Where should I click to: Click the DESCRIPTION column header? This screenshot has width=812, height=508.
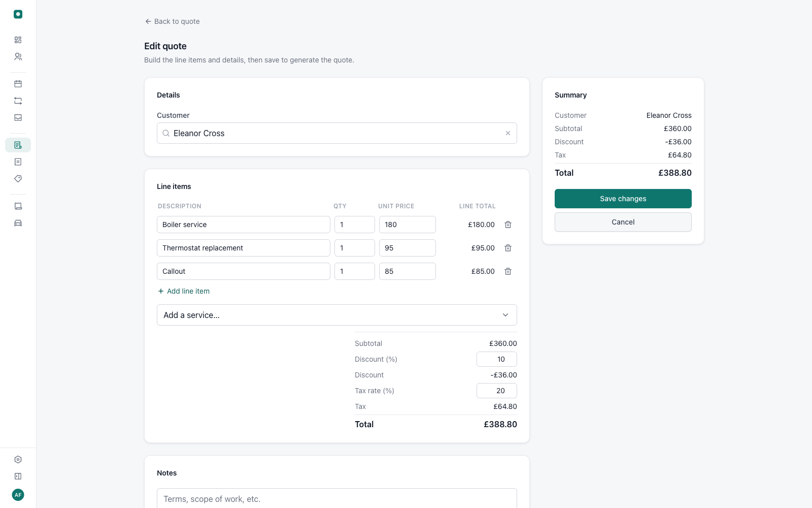180,206
